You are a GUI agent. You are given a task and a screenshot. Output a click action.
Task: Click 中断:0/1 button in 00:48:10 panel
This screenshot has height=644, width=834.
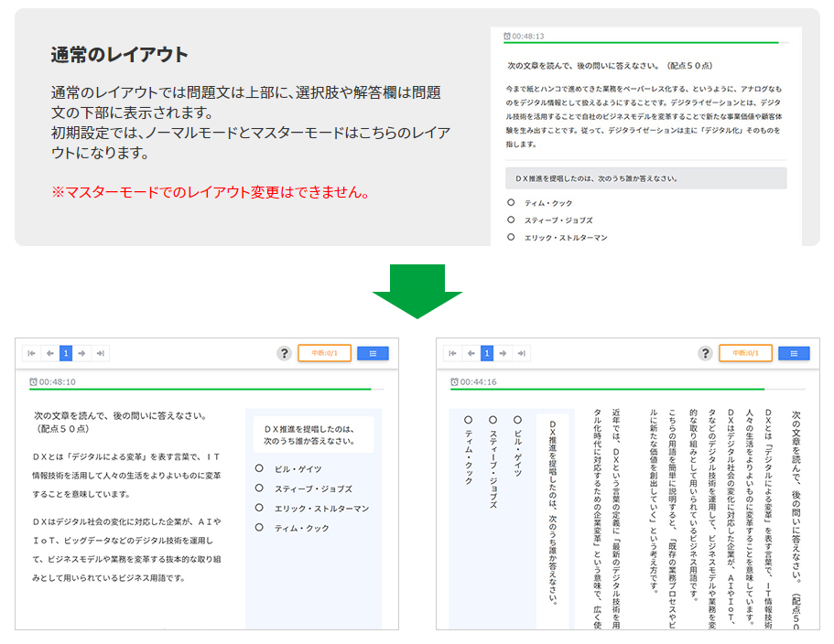324,353
